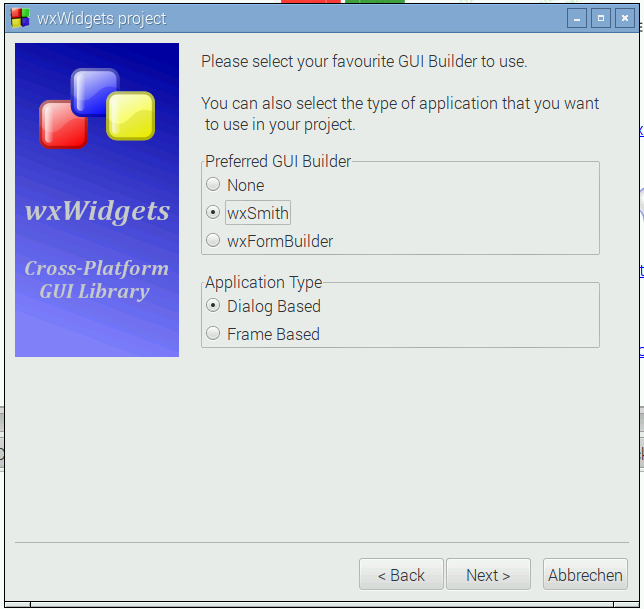Minimize the wxWidgets project window

[x=577, y=18]
